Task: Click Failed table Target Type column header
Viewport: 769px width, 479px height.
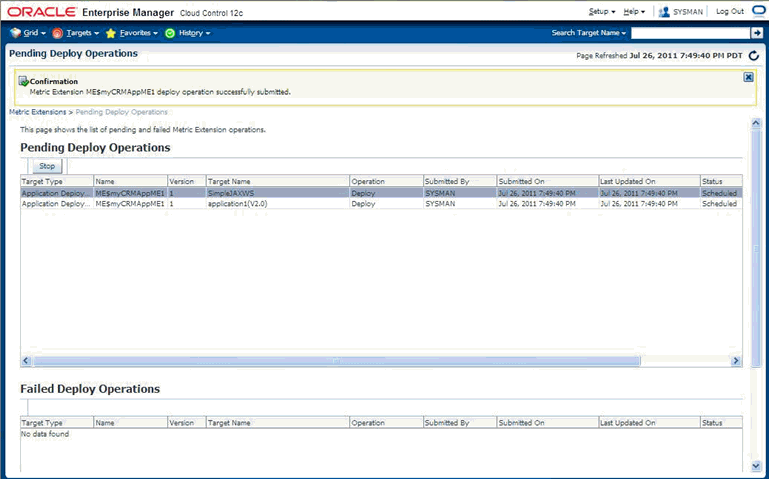Action: coord(56,423)
